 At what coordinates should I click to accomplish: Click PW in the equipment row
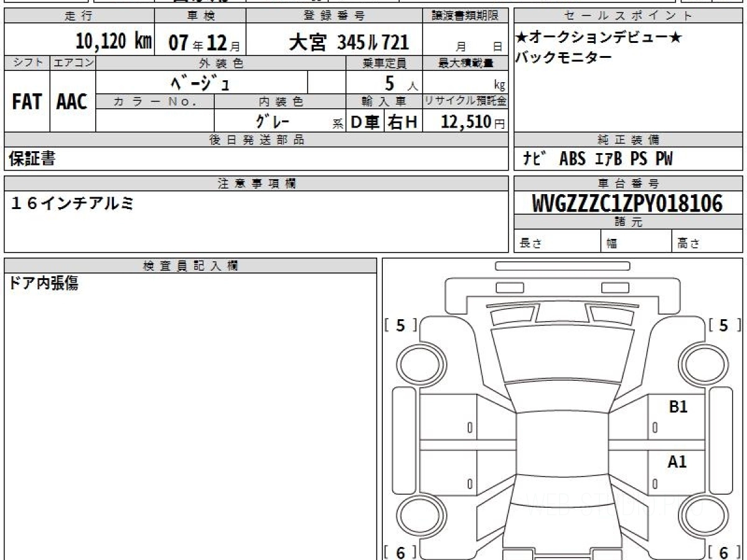(664, 159)
